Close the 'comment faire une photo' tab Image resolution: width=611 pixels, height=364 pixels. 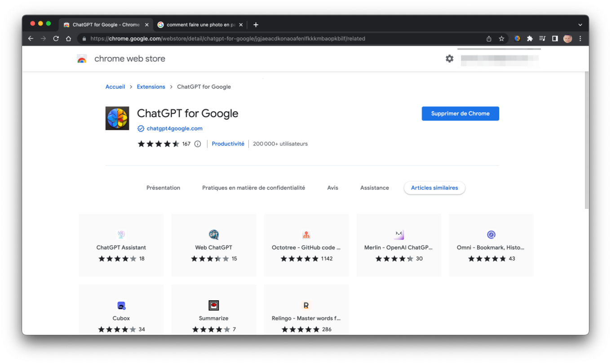pos(241,25)
